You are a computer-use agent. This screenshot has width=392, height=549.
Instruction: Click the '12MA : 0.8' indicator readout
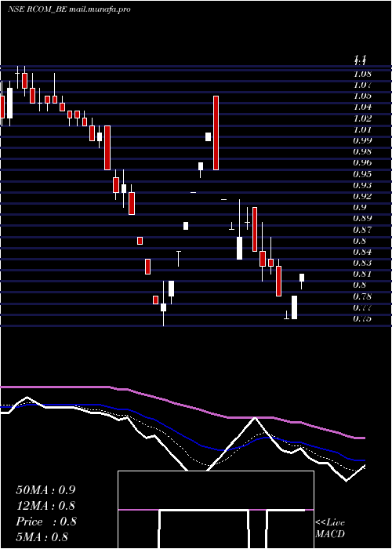coord(45,506)
